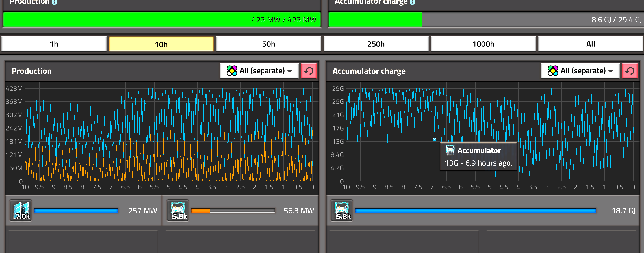Click the Accumulator charge info icon
The width and height of the screenshot is (644, 253).
tap(412, 2)
